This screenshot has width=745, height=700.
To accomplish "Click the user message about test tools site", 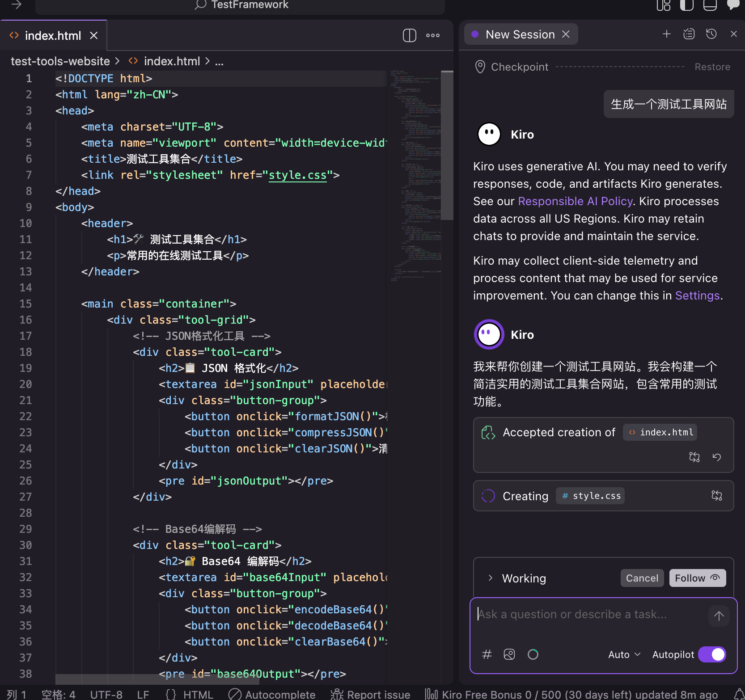I will pyautogui.click(x=669, y=104).
